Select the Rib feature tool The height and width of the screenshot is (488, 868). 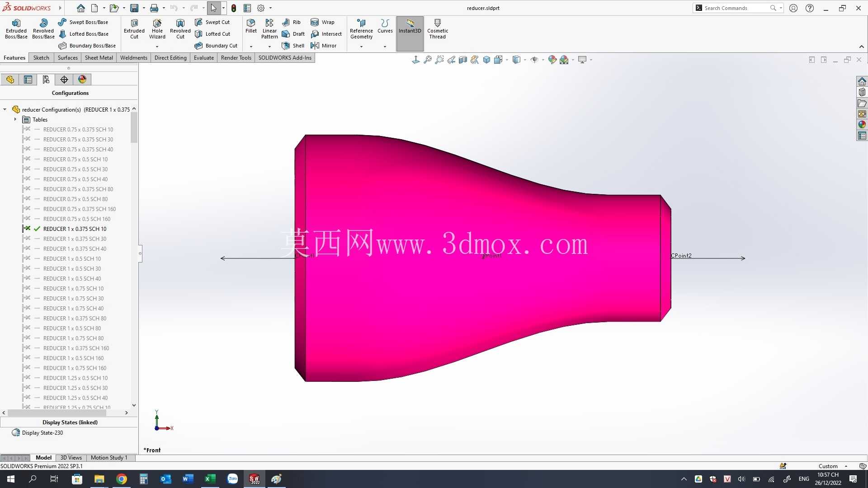pyautogui.click(x=292, y=22)
